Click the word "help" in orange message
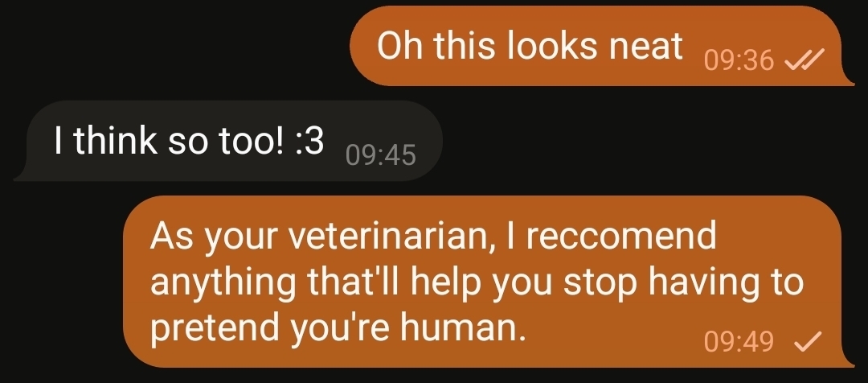 (446, 282)
